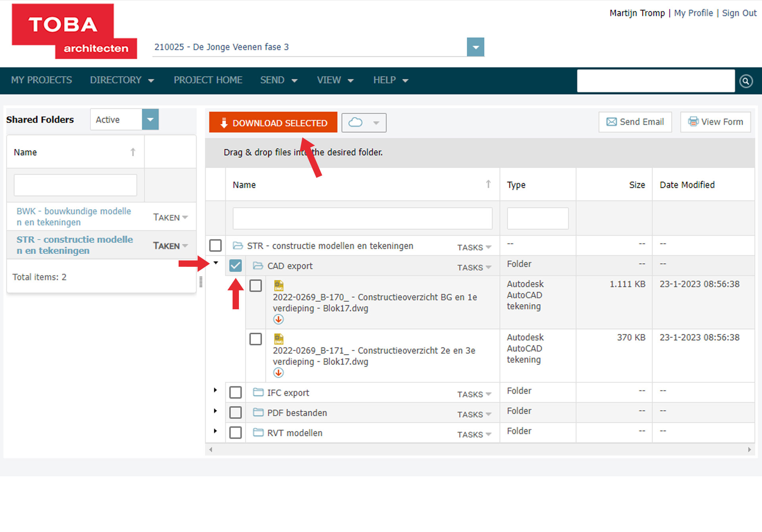762x532 pixels.
Task: Click download icon under B-170 dwg file
Action: (278, 319)
